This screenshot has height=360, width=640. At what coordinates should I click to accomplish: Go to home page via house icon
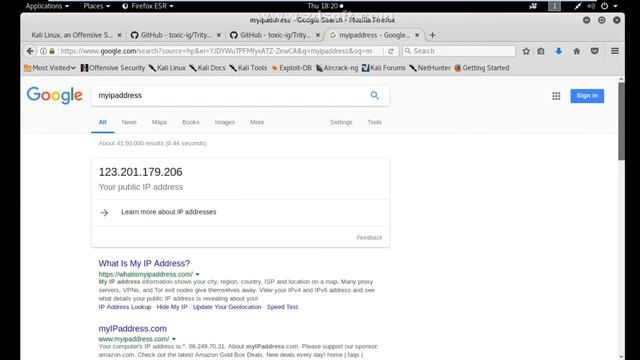click(x=576, y=51)
